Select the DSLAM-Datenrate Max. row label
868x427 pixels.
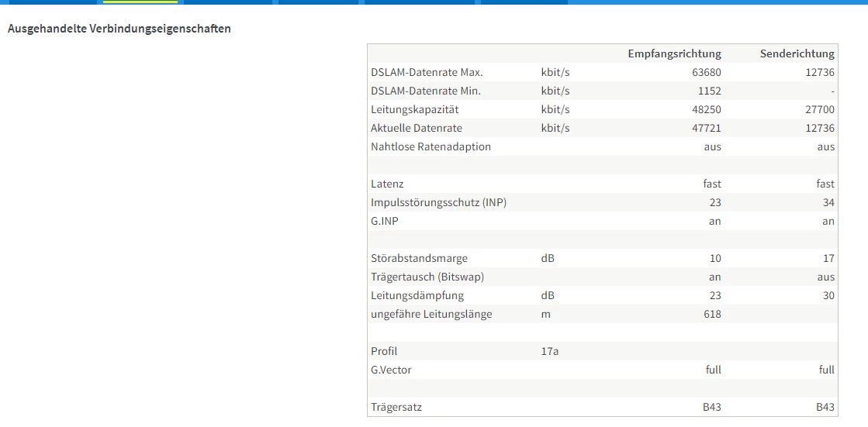pos(427,72)
